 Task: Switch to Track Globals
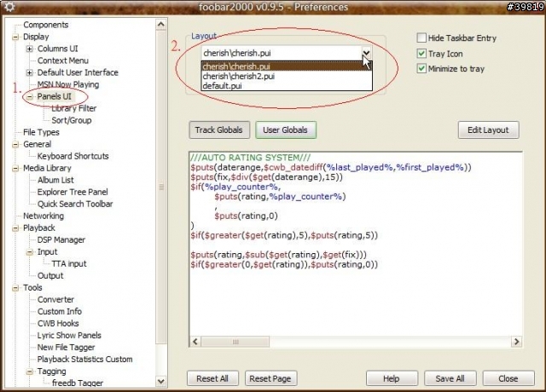click(x=219, y=130)
